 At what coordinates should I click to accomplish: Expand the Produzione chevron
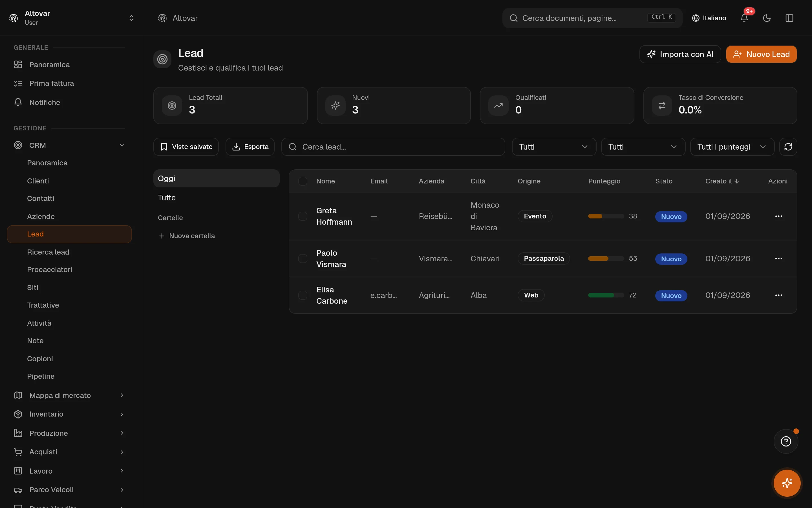tap(122, 433)
